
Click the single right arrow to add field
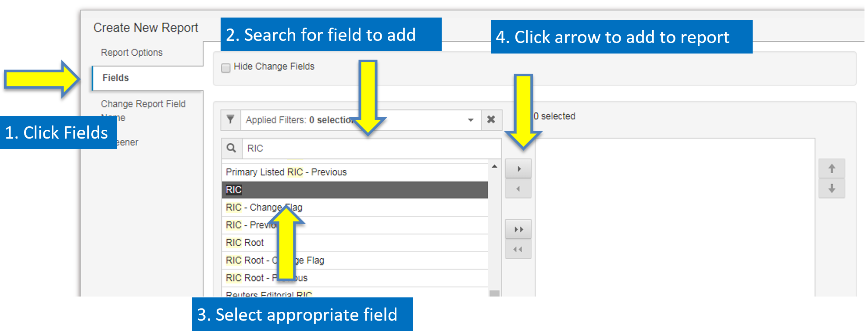tap(518, 169)
